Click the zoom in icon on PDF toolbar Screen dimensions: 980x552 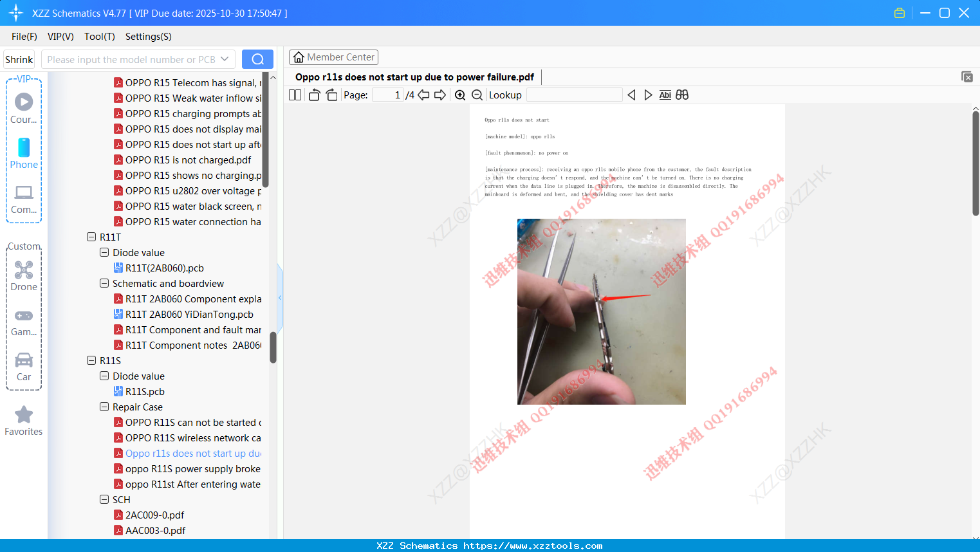[x=460, y=95]
